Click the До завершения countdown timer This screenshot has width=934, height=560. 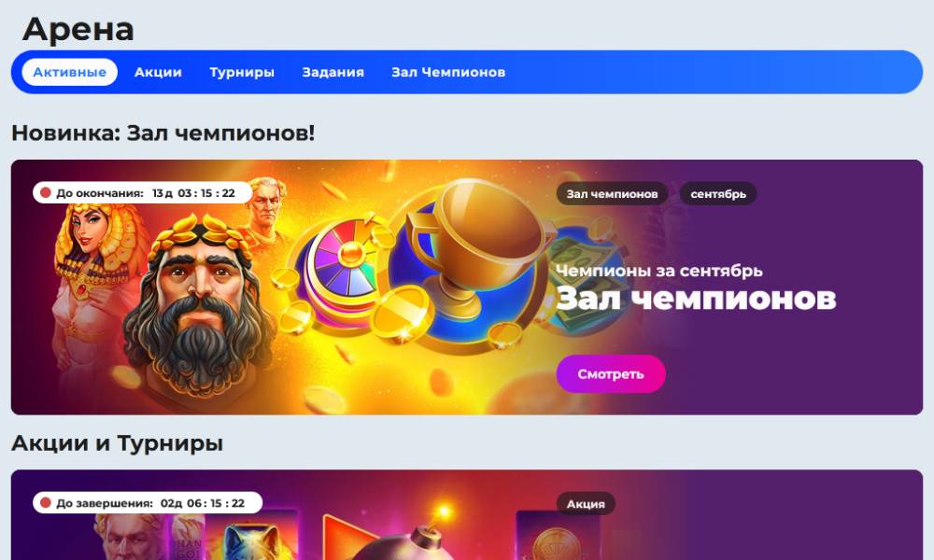tap(148, 503)
